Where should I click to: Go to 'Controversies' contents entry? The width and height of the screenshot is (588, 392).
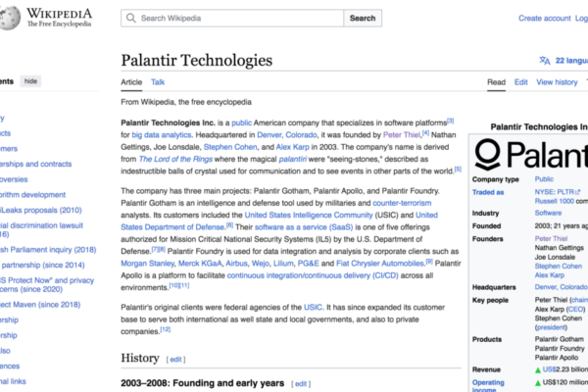click(14, 179)
